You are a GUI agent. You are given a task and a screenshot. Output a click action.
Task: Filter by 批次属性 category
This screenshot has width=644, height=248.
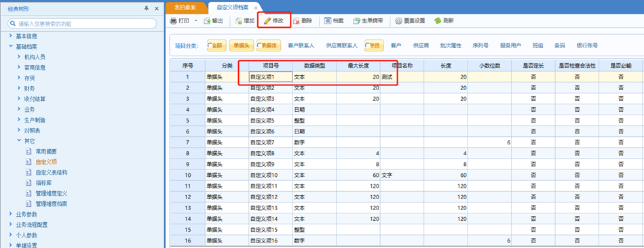(451, 45)
